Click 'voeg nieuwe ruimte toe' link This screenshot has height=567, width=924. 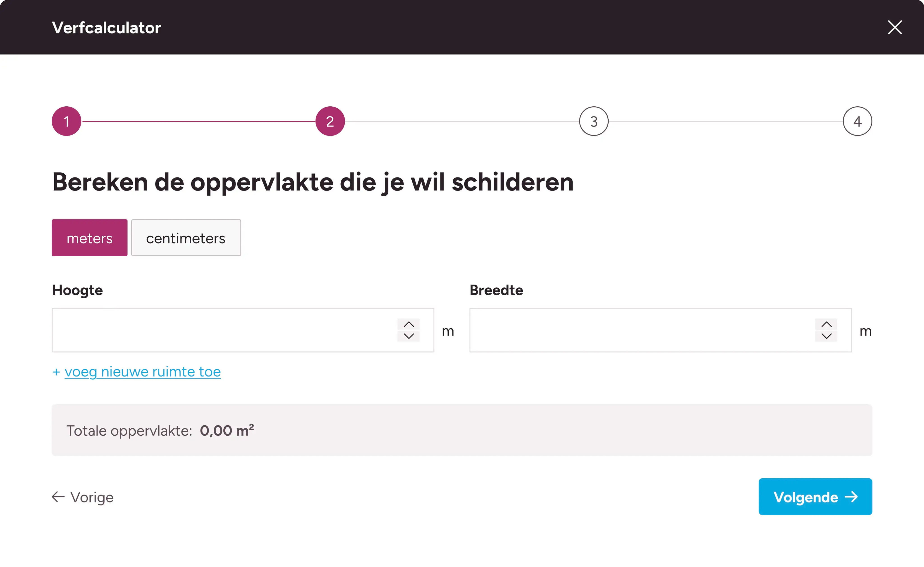tap(143, 372)
